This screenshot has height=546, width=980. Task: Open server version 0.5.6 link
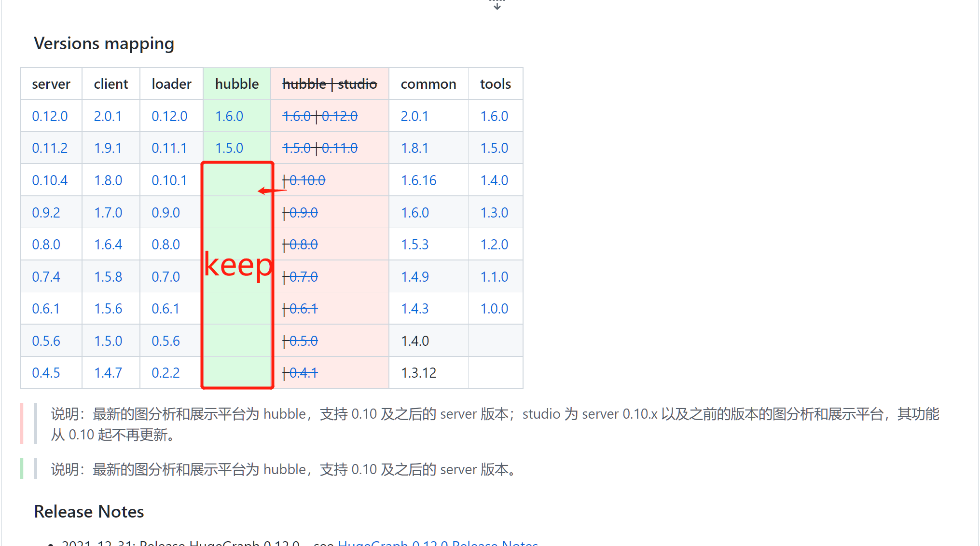point(46,341)
